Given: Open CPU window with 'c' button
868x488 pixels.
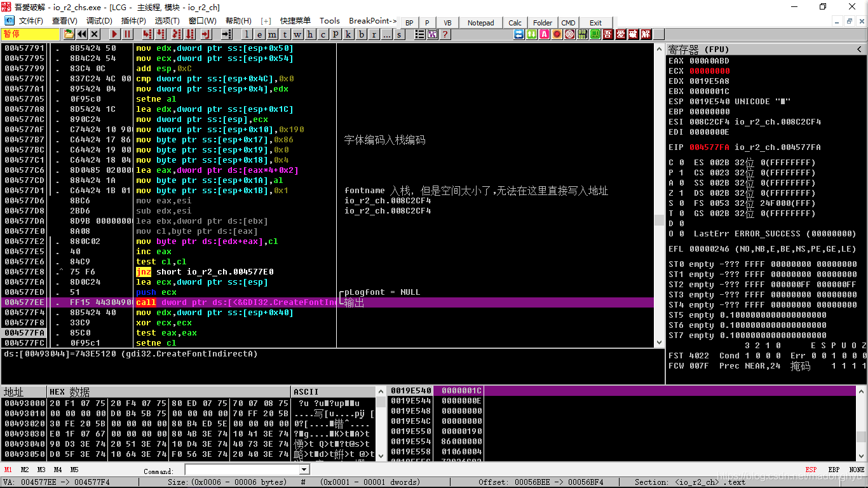Looking at the screenshot, I should tap(323, 34).
